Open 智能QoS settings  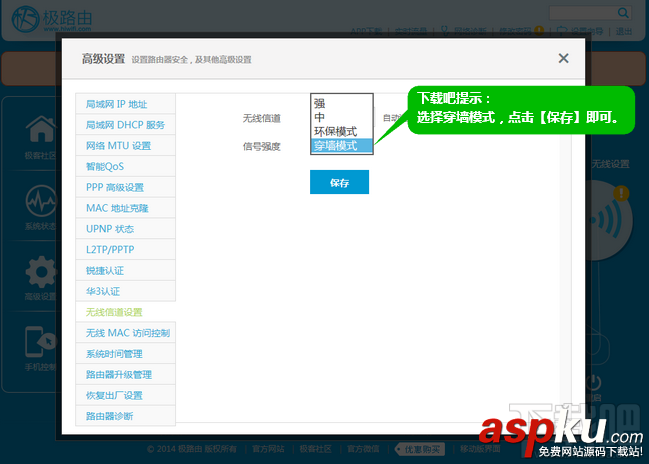tap(125, 166)
